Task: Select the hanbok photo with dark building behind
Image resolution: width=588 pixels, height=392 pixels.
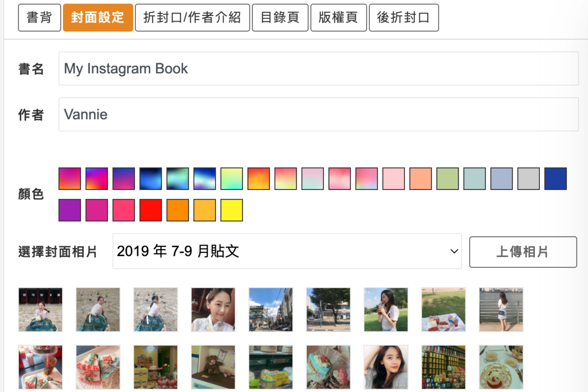Action: pyautogui.click(x=40, y=310)
